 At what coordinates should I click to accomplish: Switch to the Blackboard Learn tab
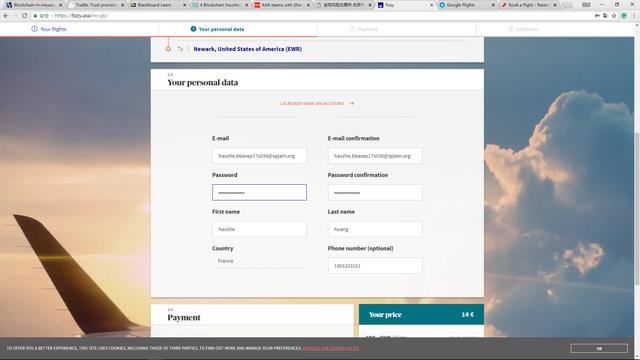tap(157, 5)
